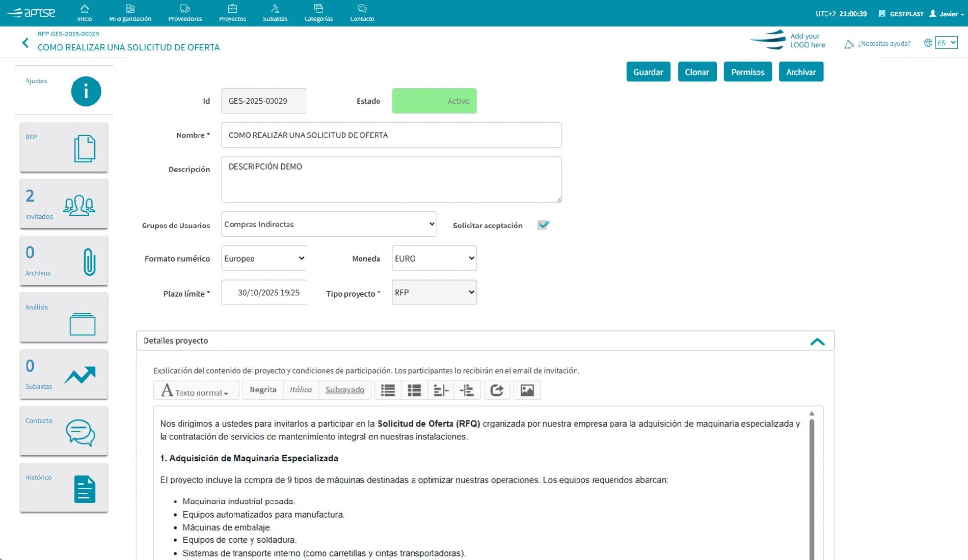This screenshot has height=560, width=968.
Task: Click the insert link arrow icon in editor
Action: click(x=497, y=390)
